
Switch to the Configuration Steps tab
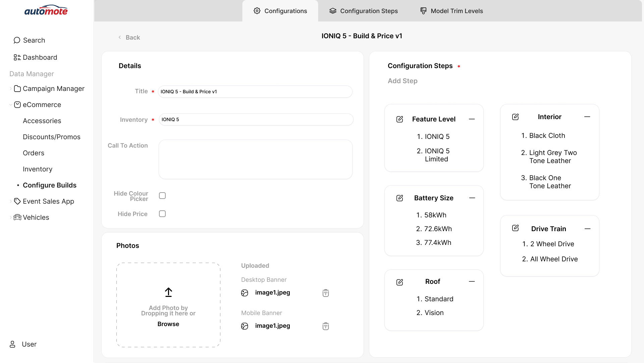(x=363, y=11)
